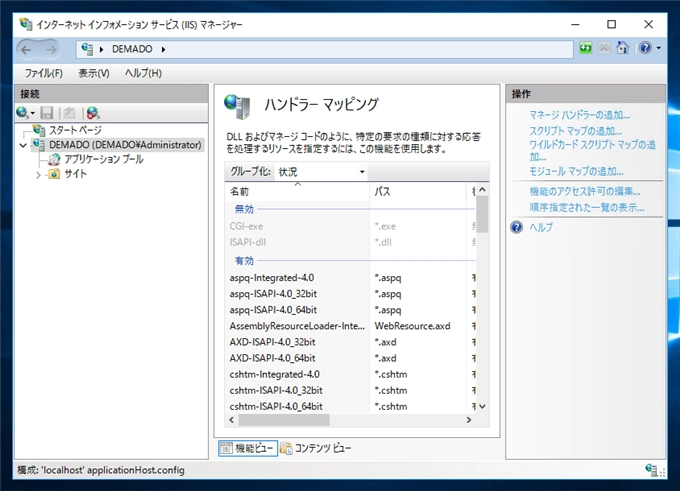Select the ISAPI-dll handler row
680x491 pixels.
point(350,242)
